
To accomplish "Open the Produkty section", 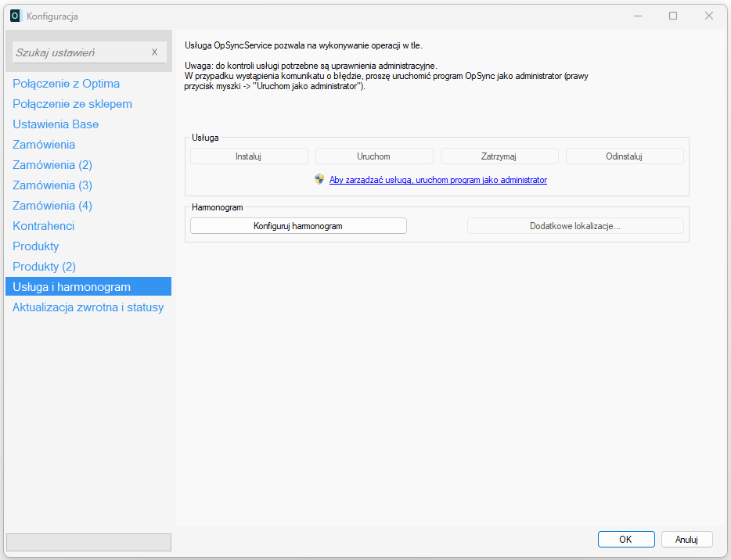I will pos(36,246).
